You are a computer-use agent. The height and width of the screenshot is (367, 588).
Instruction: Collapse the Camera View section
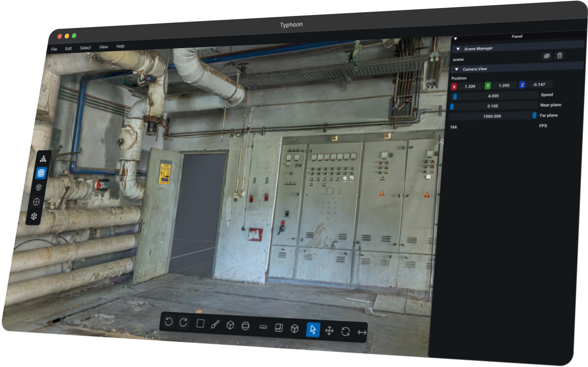tap(457, 69)
